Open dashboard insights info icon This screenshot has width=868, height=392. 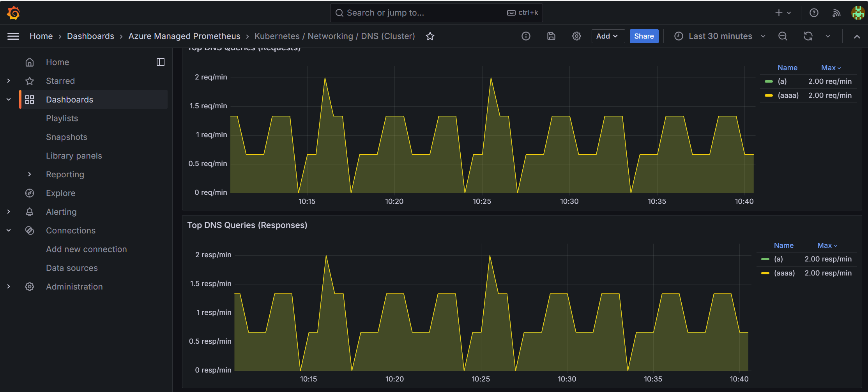coord(526,36)
